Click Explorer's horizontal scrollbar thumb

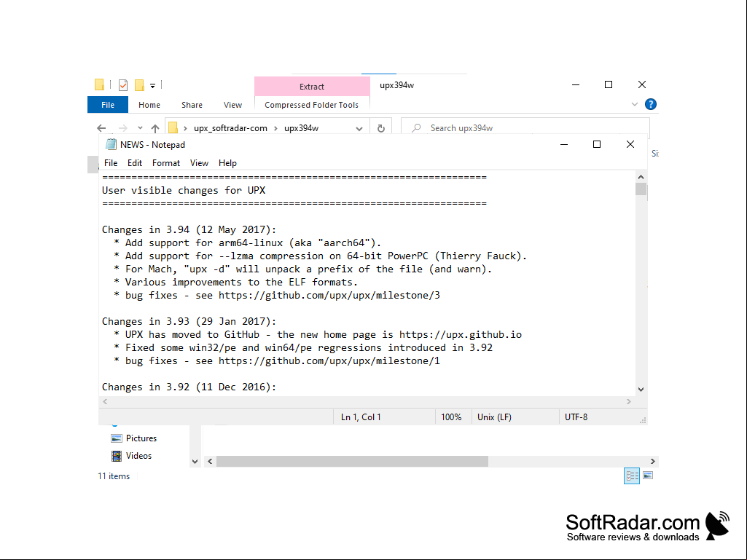pos(352,462)
